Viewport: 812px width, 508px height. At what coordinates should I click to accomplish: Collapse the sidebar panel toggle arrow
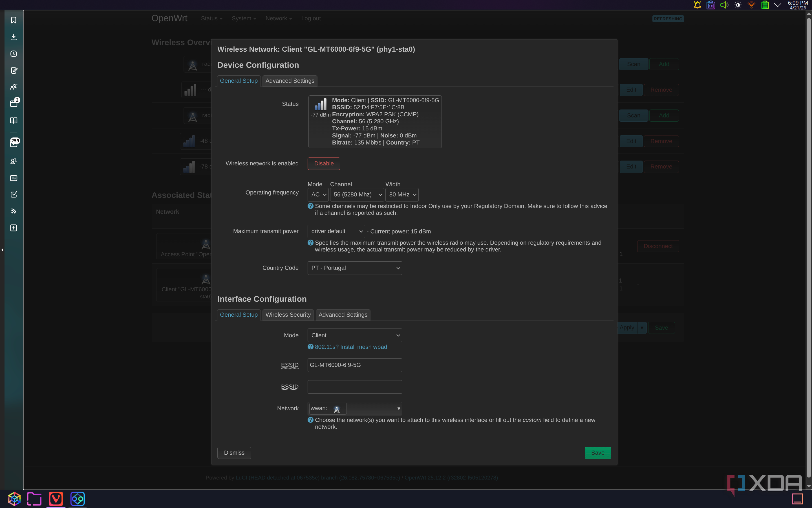(x=2, y=250)
